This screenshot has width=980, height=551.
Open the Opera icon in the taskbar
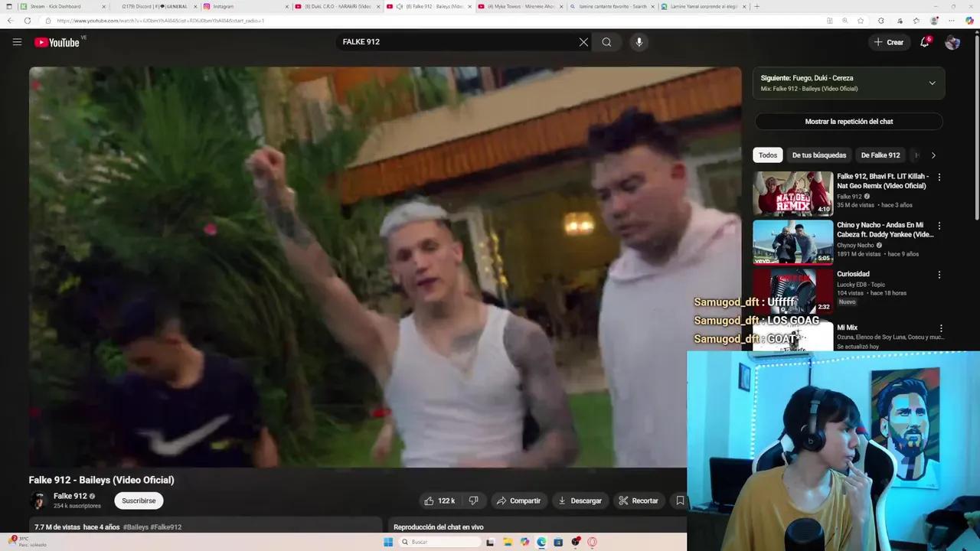click(x=592, y=542)
